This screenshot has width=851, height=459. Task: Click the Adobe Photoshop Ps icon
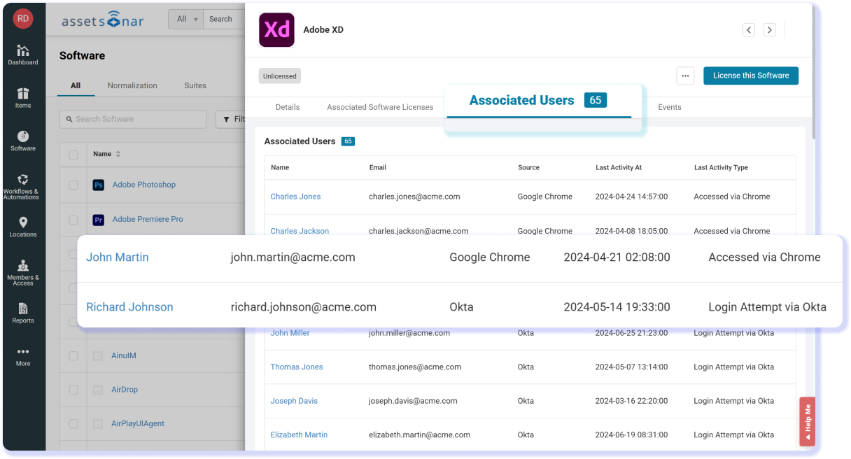(98, 185)
